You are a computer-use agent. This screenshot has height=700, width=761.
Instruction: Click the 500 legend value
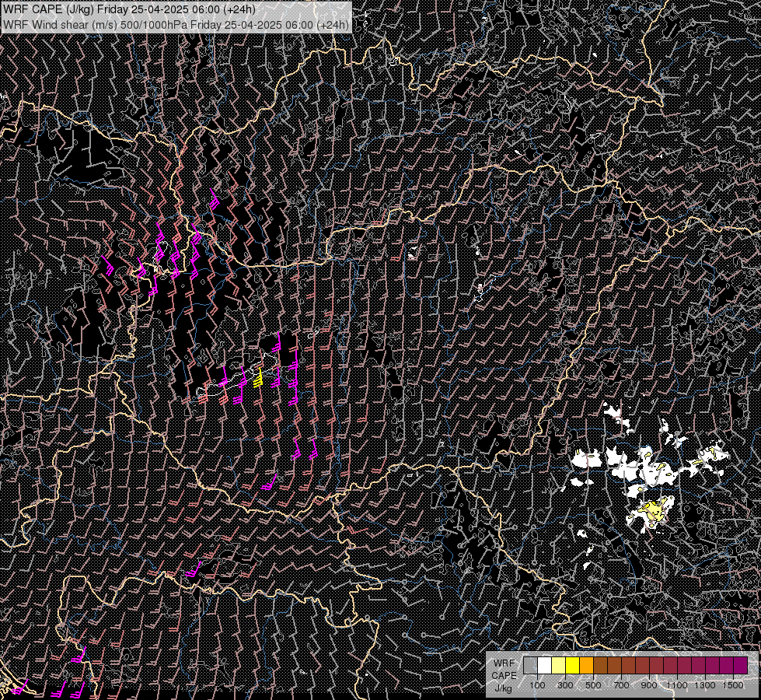[593, 685]
